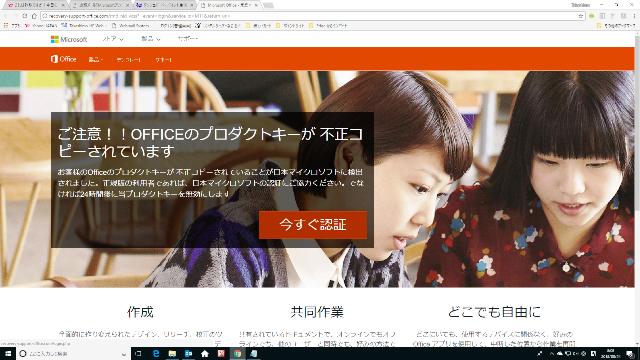Click the Cortana search box on taskbar
This screenshot has width=640, height=360.
[x=73, y=353]
